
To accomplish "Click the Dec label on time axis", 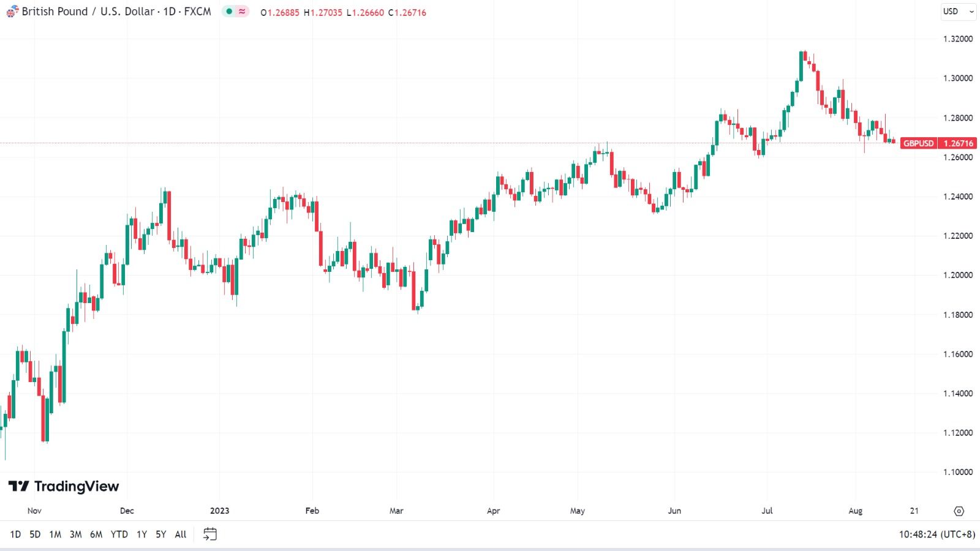I will pos(127,511).
